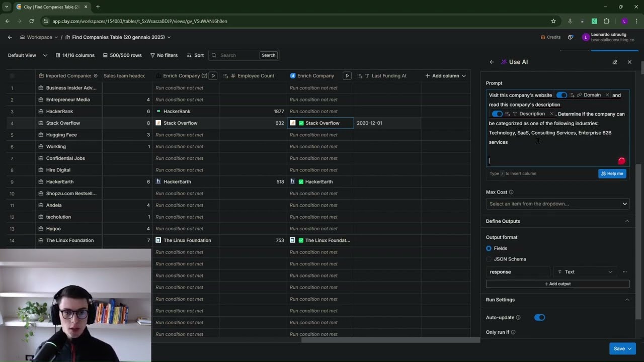This screenshot has width=644, height=362.
Task: Click the browser address bar URL
Action: 140,21
